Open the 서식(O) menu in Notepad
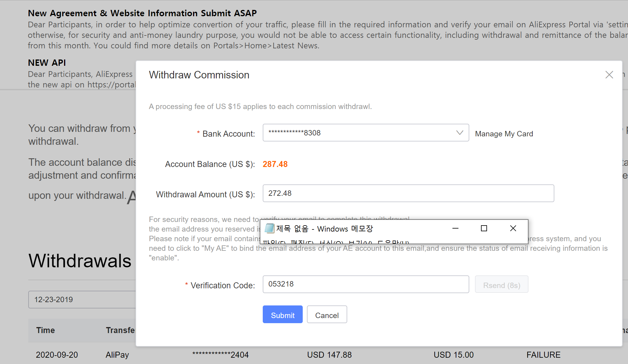This screenshot has width=628, height=364. (x=331, y=242)
